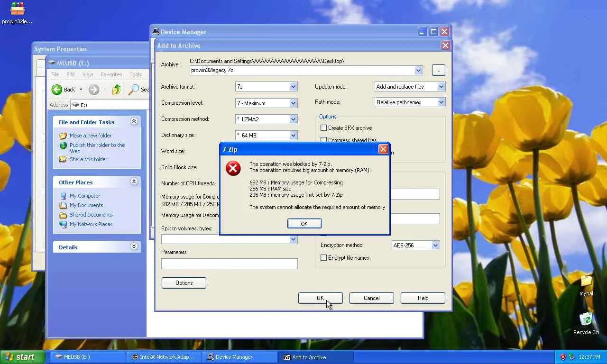Open the View menu in MEUSB window
This screenshot has width=607, height=364.
click(88, 74)
